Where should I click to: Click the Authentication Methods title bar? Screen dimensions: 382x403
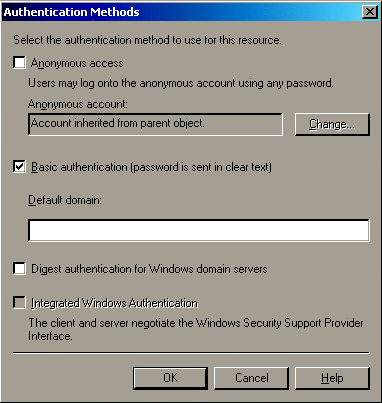[x=182, y=12]
